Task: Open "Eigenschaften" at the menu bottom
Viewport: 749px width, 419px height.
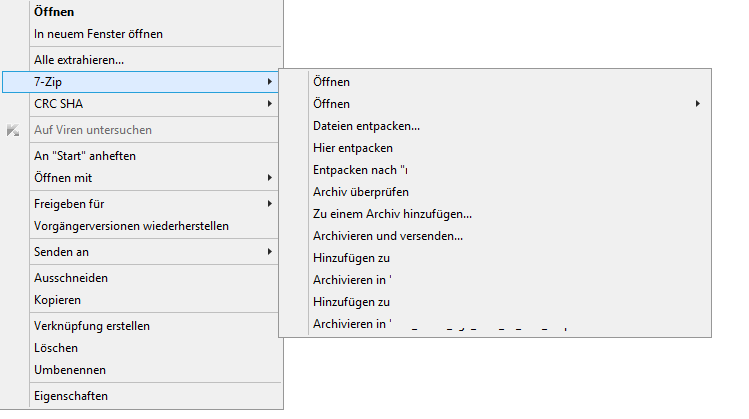Action: click(x=71, y=396)
